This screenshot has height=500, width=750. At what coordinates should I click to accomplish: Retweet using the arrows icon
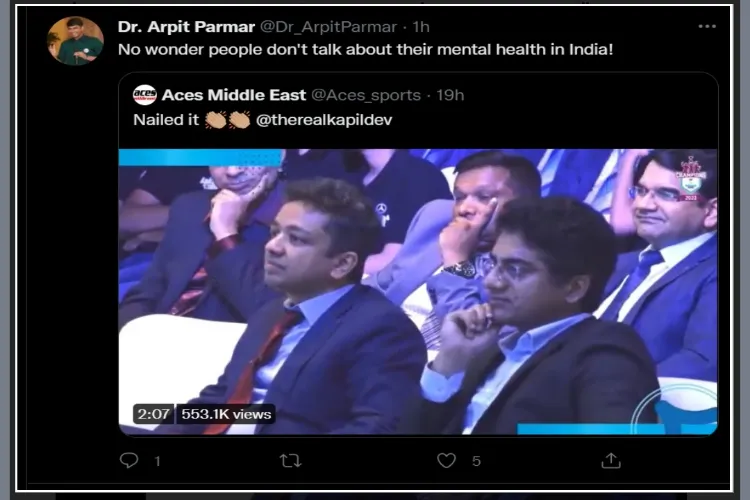click(290, 461)
